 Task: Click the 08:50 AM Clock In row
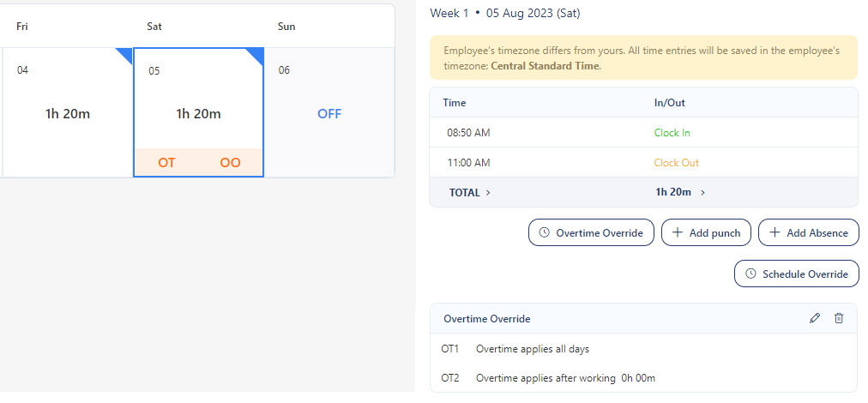[x=643, y=133]
